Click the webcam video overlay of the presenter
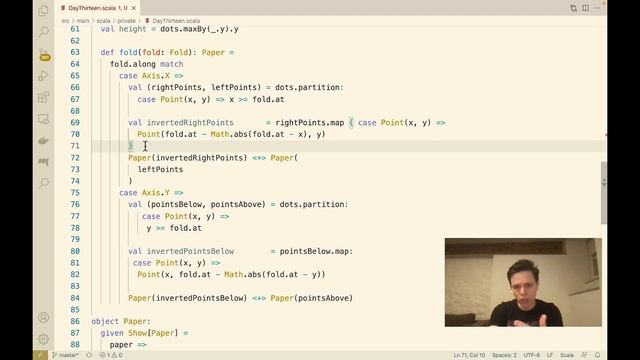This screenshot has height=360, width=640. [x=523, y=282]
